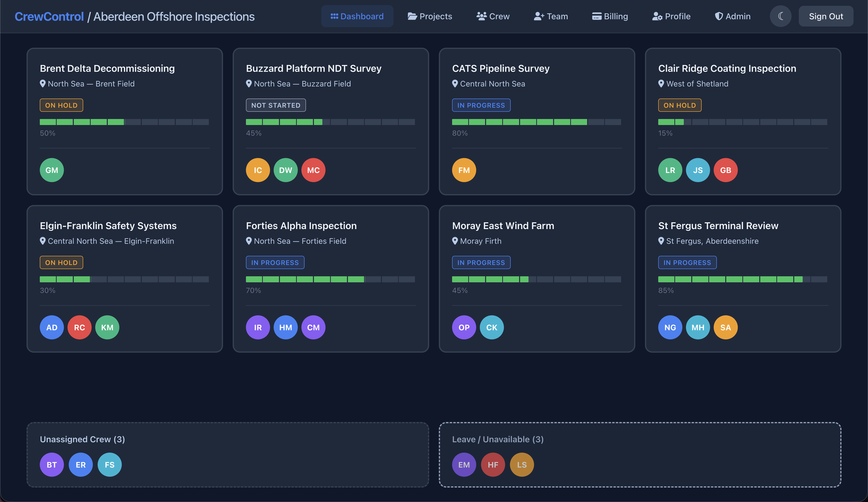Select the MH crew avatar
Screen dimensions: 868x502
698,327
